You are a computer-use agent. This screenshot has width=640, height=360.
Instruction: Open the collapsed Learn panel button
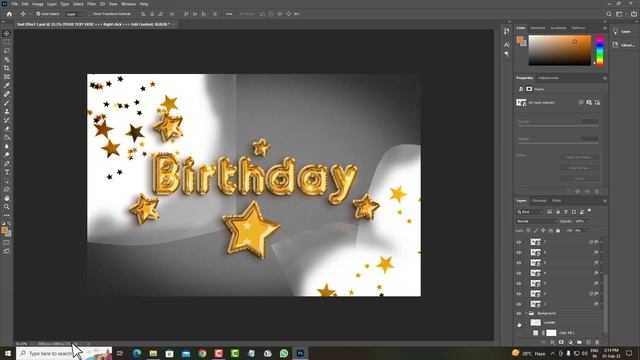623,31
